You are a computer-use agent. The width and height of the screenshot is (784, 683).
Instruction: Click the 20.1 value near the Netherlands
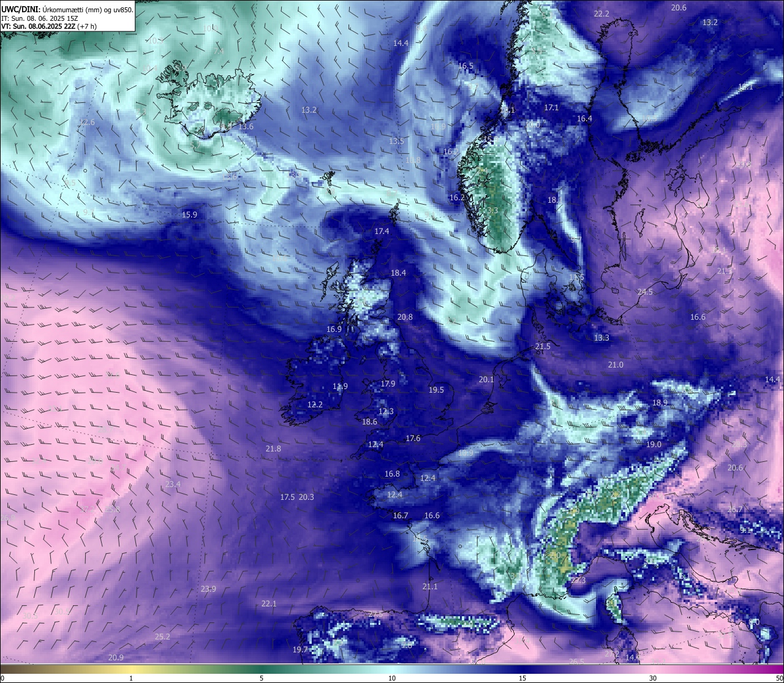486,379
